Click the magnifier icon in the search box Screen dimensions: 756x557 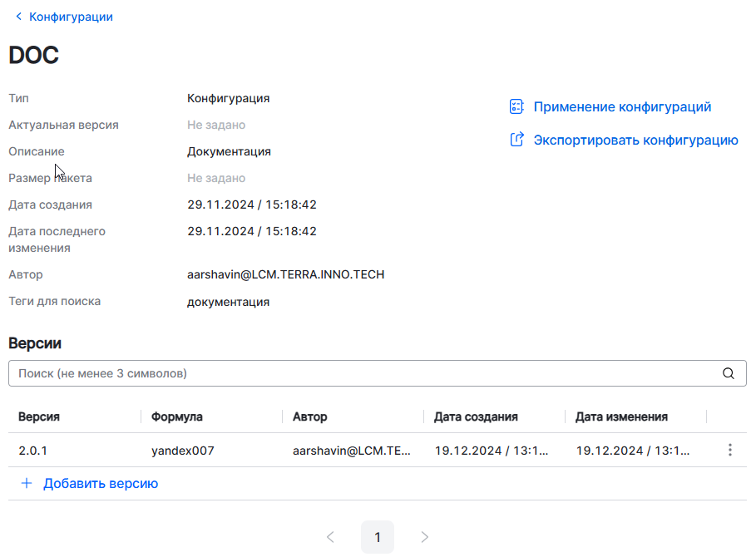pos(729,373)
